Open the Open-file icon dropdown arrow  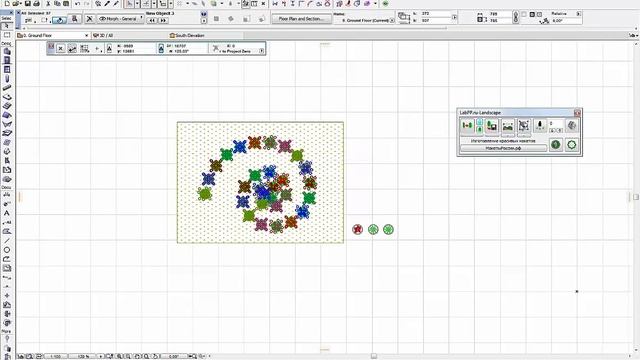[x=21, y=4]
